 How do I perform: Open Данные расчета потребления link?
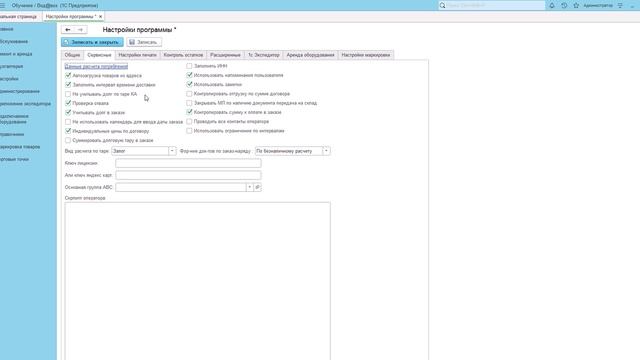[96, 66]
